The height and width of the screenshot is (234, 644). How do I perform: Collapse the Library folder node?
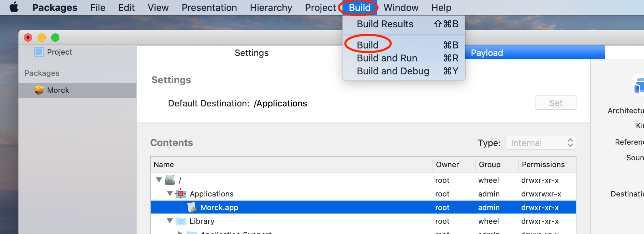click(170, 221)
